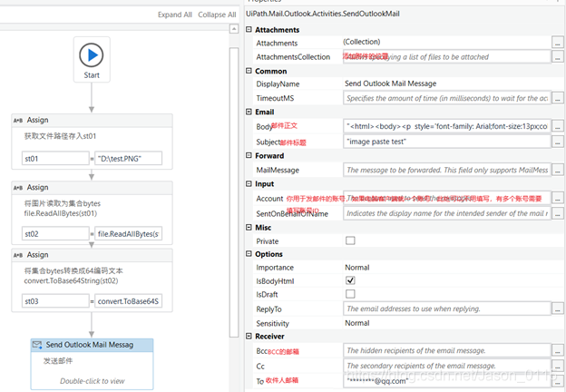This screenshot has width=566, height=392.
Task: Click Expand All in the designer
Action: [x=175, y=15]
